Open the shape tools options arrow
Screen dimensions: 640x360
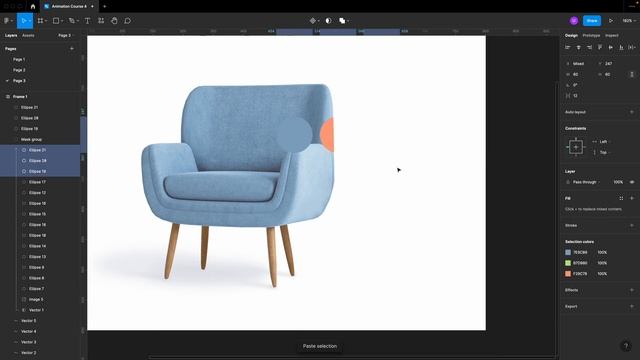[x=62, y=21]
